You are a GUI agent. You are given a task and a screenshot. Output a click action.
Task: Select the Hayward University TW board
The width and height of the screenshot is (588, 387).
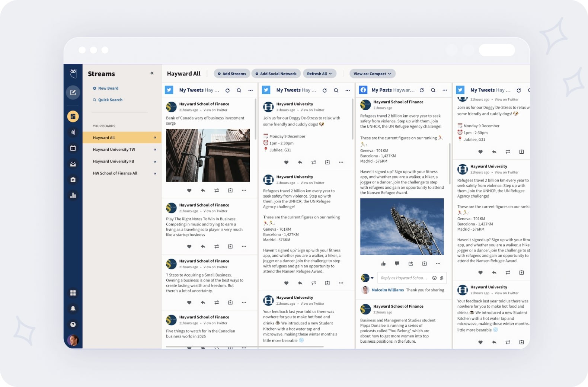tap(122, 150)
